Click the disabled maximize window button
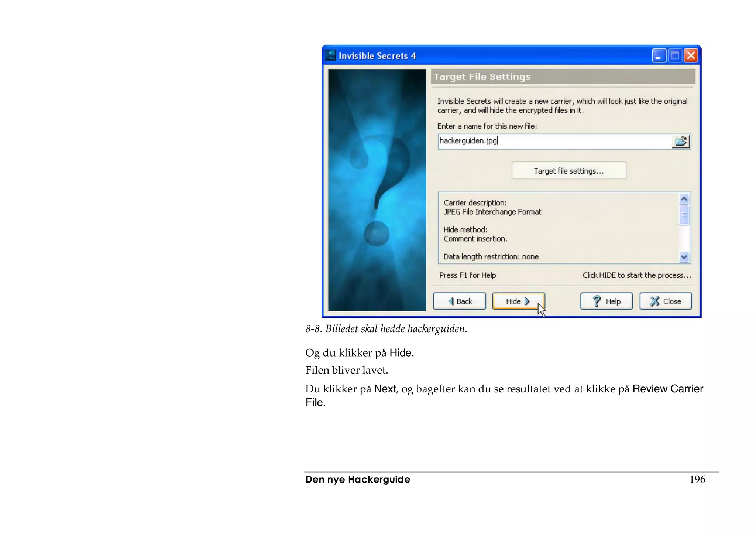Image resolution: width=756 pixels, height=535 pixels. tap(675, 56)
